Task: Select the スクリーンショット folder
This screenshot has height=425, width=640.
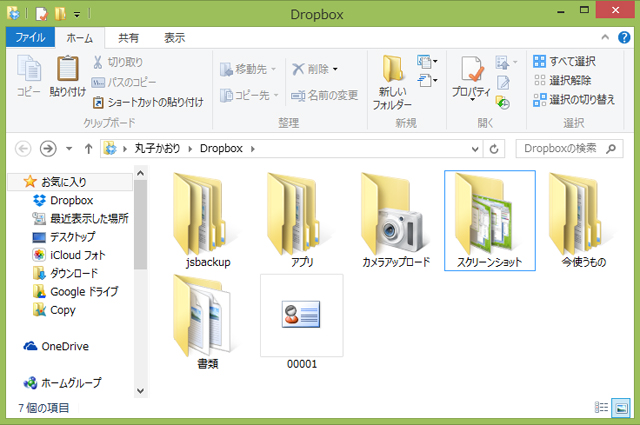Action: point(490,220)
